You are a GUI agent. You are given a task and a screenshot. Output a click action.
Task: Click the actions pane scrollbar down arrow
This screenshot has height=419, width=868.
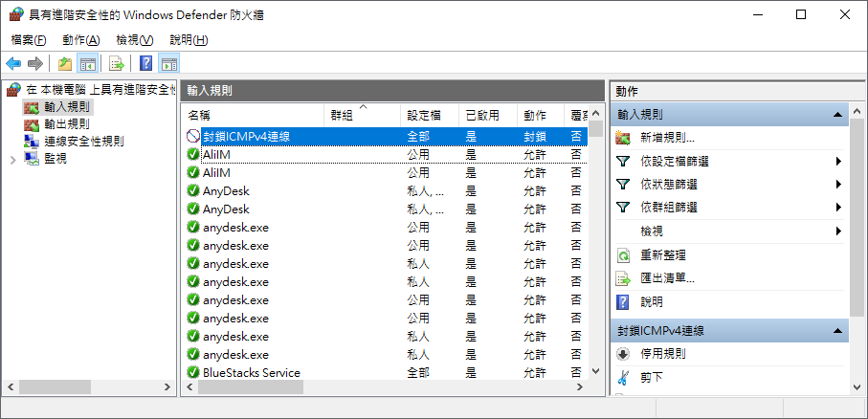tap(857, 387)
